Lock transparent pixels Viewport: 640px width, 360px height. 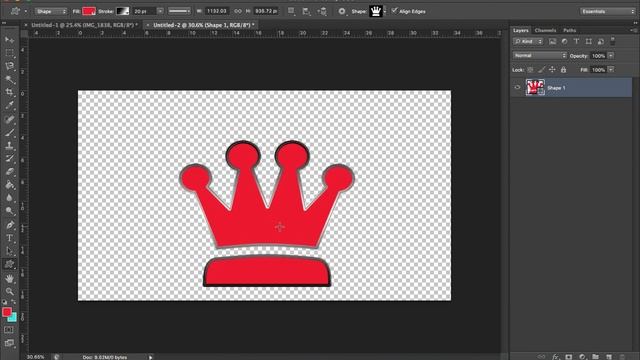tap(530, 70)
